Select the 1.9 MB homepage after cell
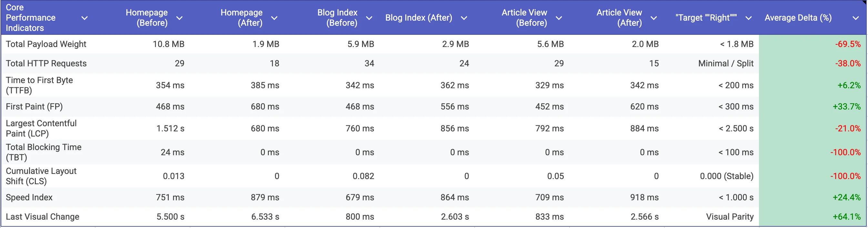Image resolution: width=868 pixels, height=228 pixels. click(266, 44)
